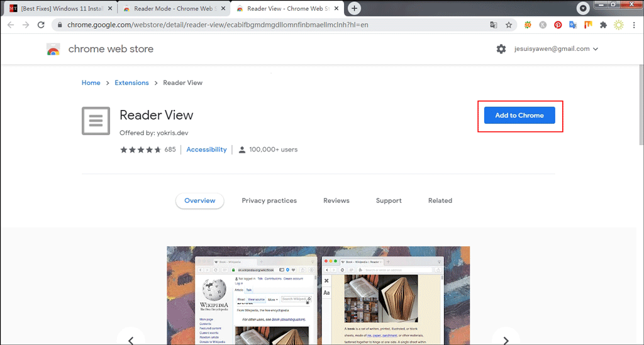The width and height of the screenshot is (644, 345).
Task: Open the Chrome three-dot menu
Action: click(634, 25)
